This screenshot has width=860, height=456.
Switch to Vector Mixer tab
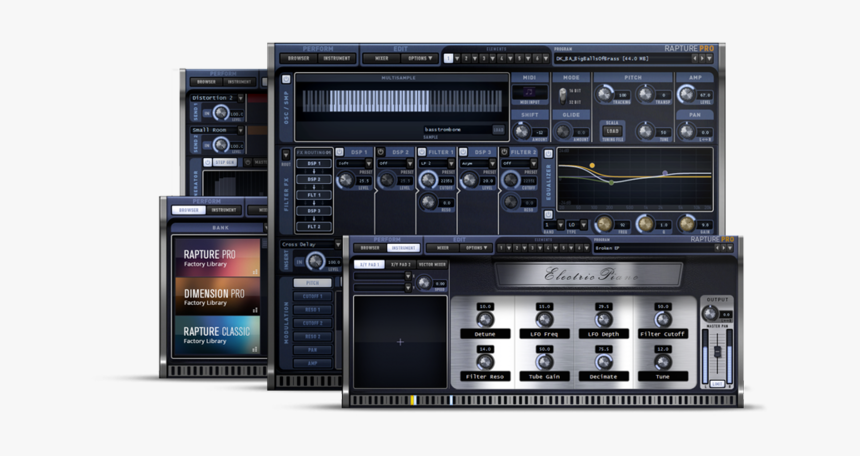tap(432, 264)
